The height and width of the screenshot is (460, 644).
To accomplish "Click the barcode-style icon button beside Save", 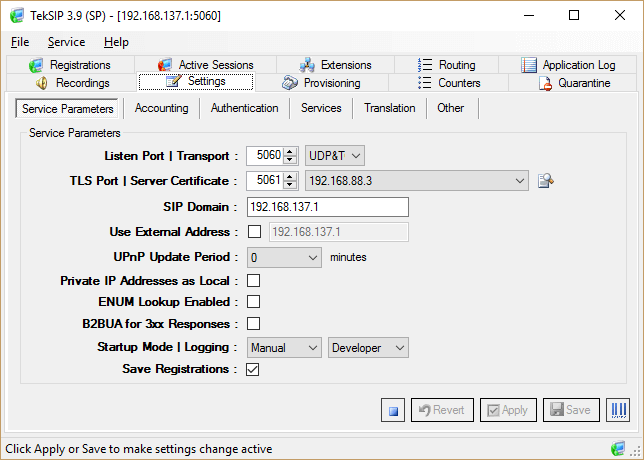I will [x=618, y=410].
